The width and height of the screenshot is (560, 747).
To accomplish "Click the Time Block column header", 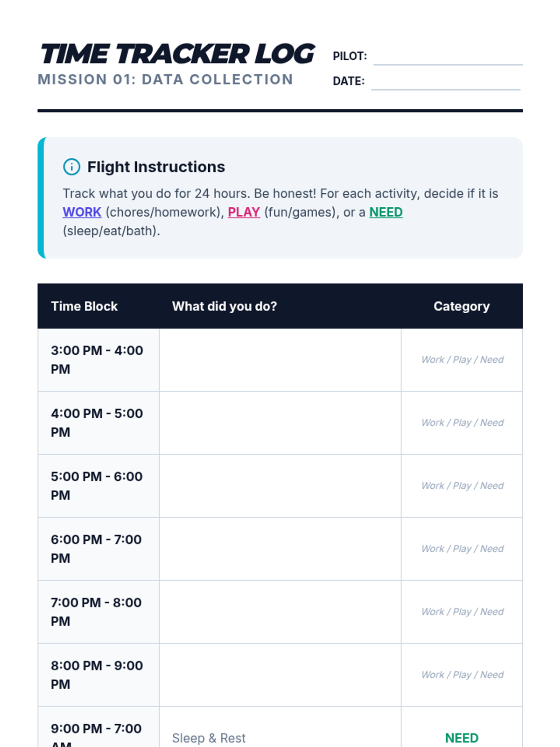I will [84, 306].
